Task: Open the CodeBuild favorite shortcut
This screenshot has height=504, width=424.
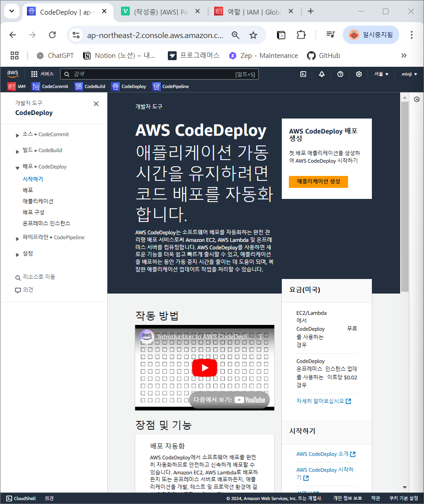Action: [90, 87]
